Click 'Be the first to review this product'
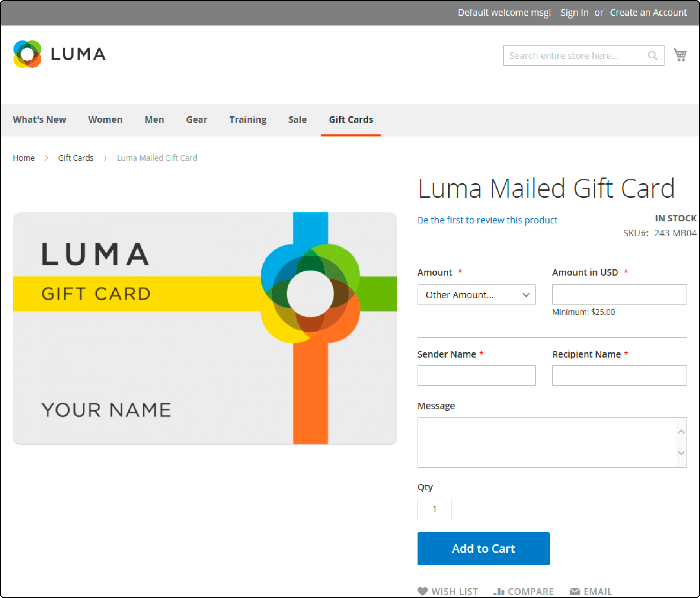This screenshot has width=700, height=598. [x=487, y=220]
